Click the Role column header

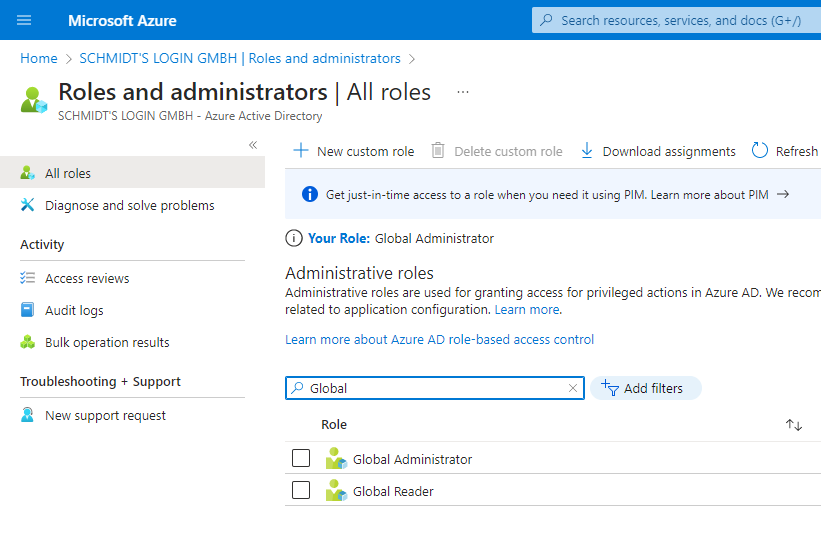point(334,425)
